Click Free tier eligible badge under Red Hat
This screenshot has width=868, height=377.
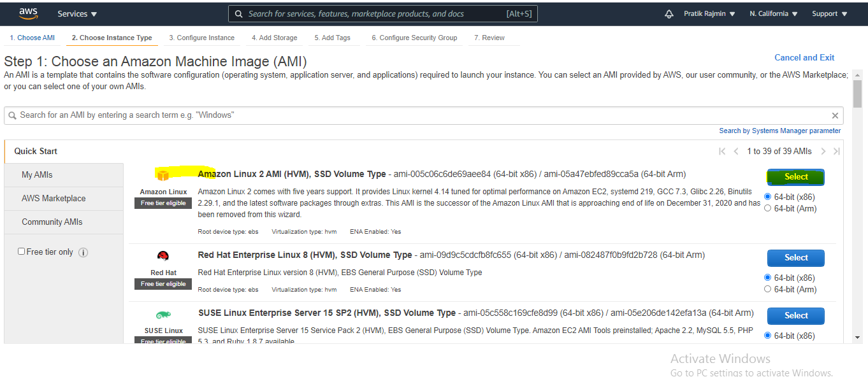click(x=163, y=284)
